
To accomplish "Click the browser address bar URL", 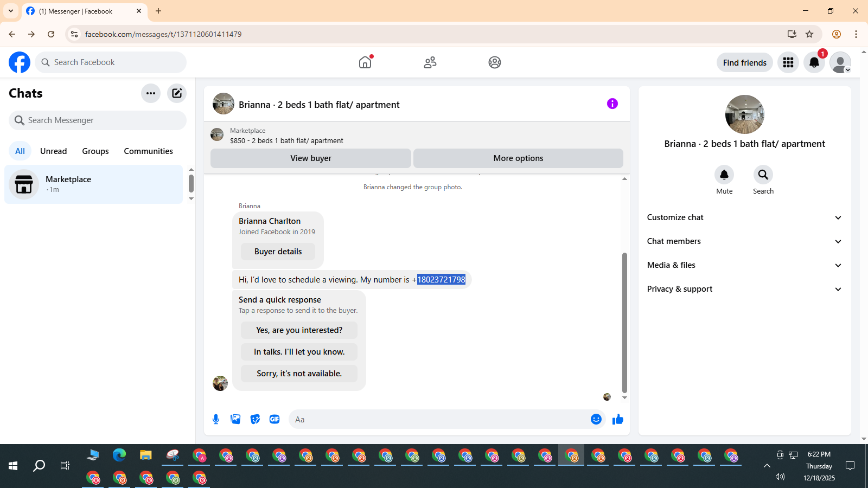I will coord(163,34).
